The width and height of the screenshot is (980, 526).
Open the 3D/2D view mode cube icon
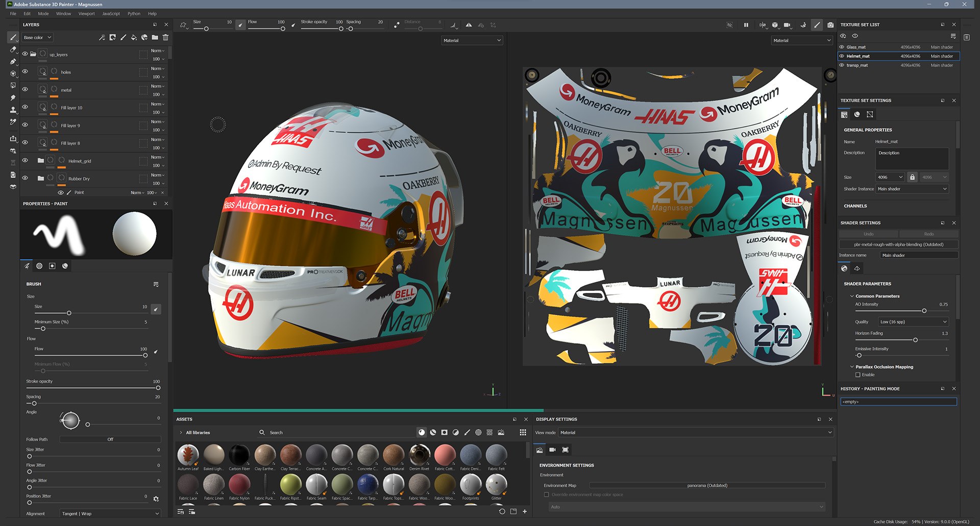click(775, 24)
